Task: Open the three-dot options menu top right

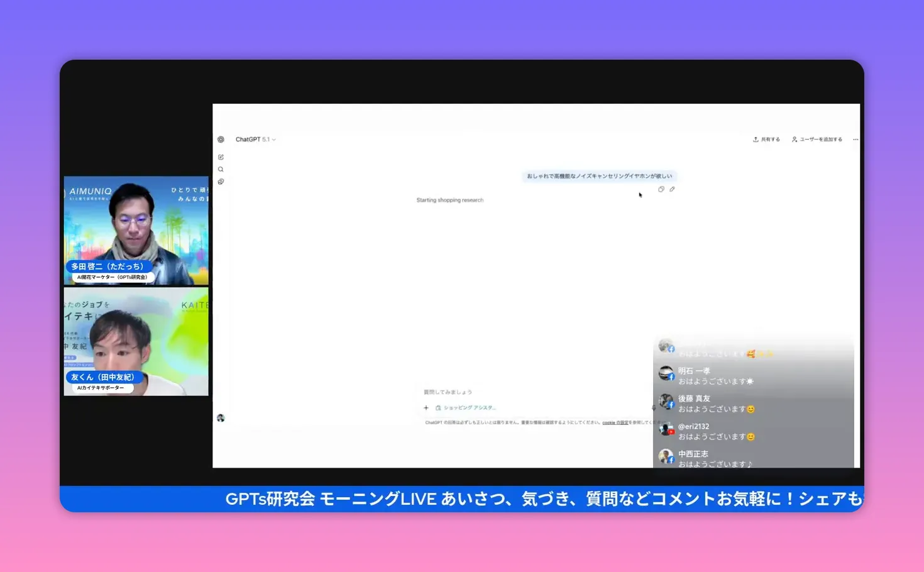Action: pos(855,139)
